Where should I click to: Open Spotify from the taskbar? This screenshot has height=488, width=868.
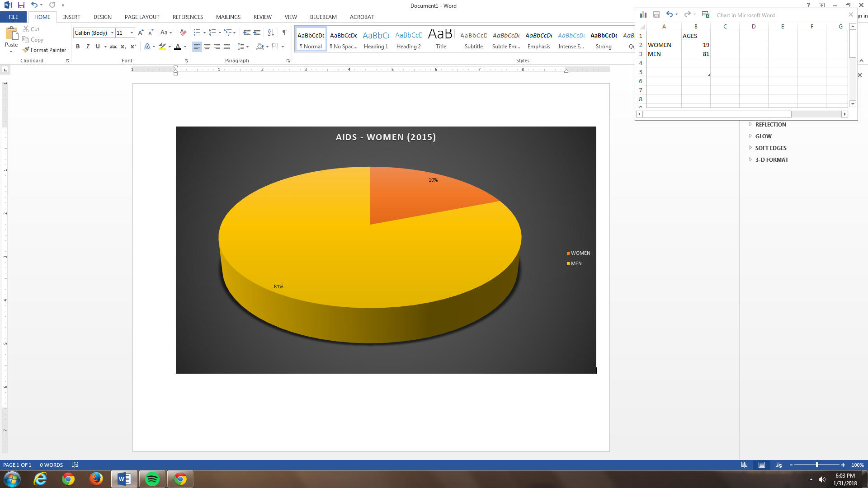152,479
